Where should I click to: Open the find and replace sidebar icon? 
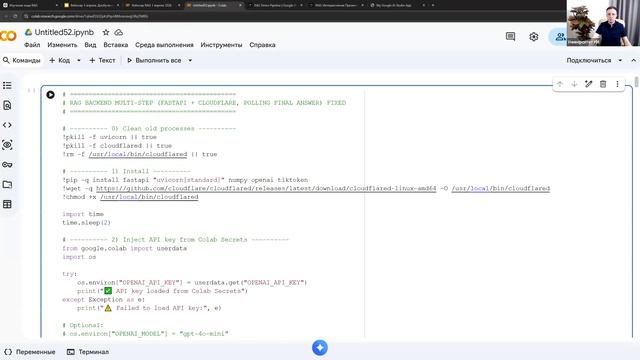click(7, 105)
